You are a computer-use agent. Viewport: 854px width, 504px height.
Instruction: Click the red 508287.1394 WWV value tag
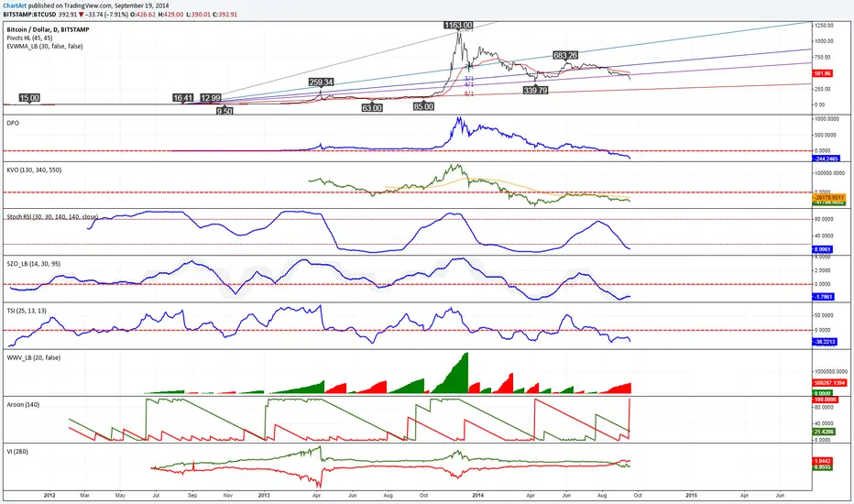tap(829, 383)
